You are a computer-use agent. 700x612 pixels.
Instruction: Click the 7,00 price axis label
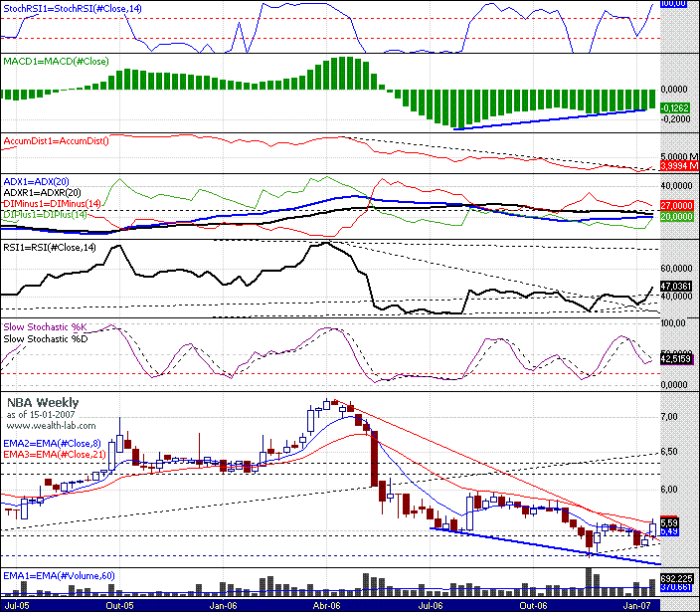(669, 416)
